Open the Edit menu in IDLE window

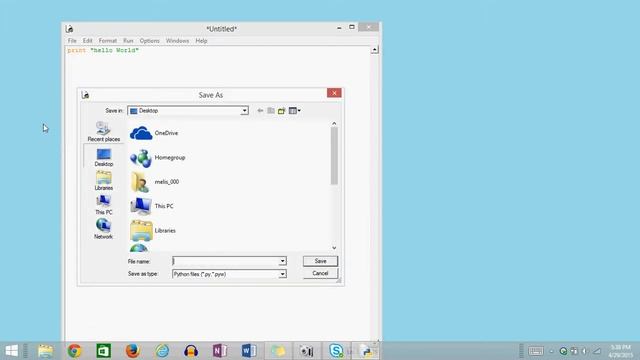click(x=87, y=41)
